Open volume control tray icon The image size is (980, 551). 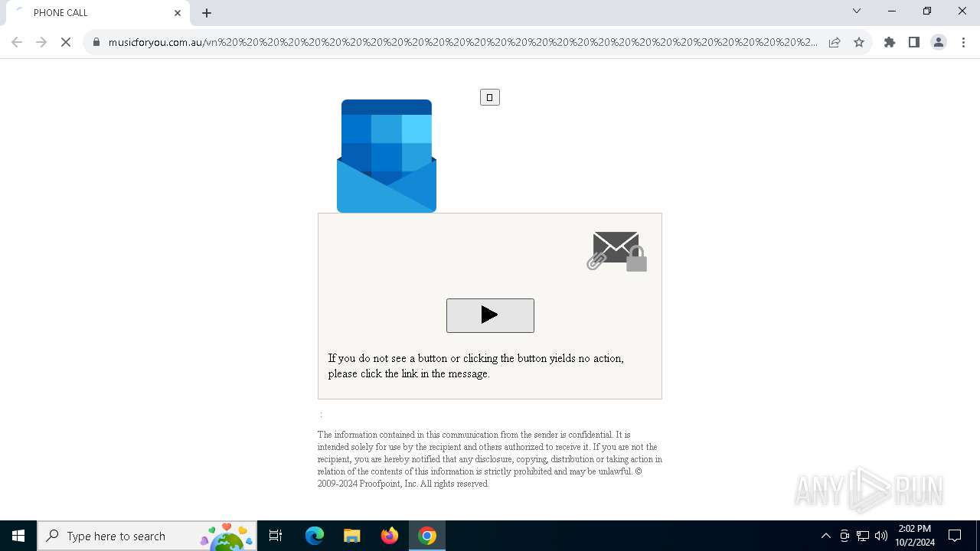coord(881,536)
